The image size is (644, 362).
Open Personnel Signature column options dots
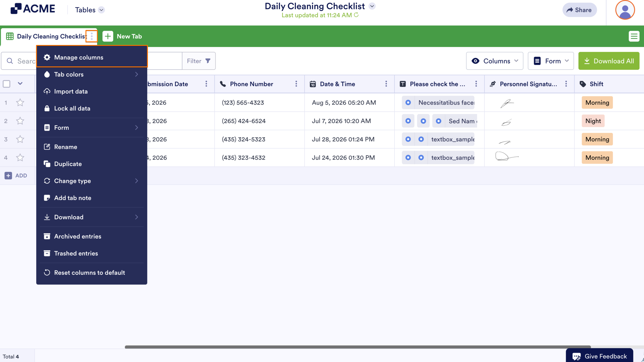click(x=566, y=84)
